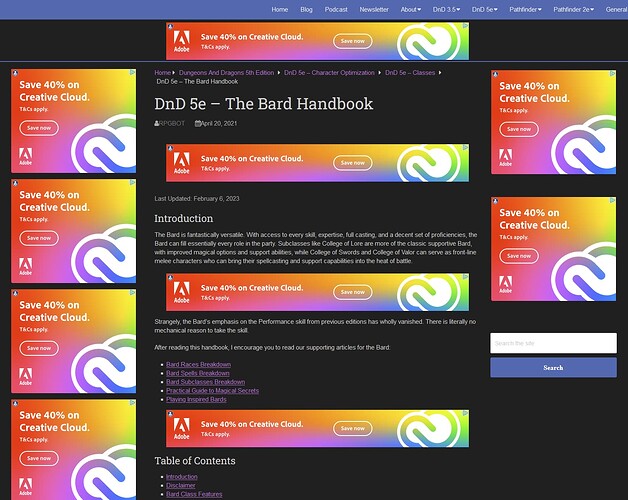Focus the Search the site input field
Image resolution: width=628 pixels, height=500 pixels.
coord(554,343)
